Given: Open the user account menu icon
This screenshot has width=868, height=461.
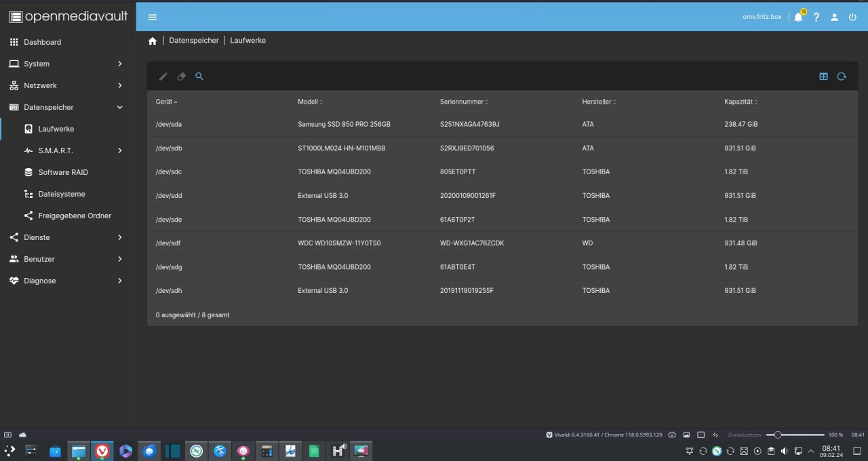Looking at the screenshot, I should 835,17.
